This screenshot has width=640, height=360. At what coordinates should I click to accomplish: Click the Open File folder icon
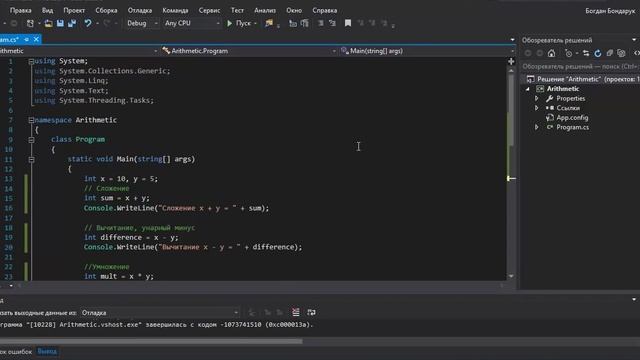coord(48,23)
